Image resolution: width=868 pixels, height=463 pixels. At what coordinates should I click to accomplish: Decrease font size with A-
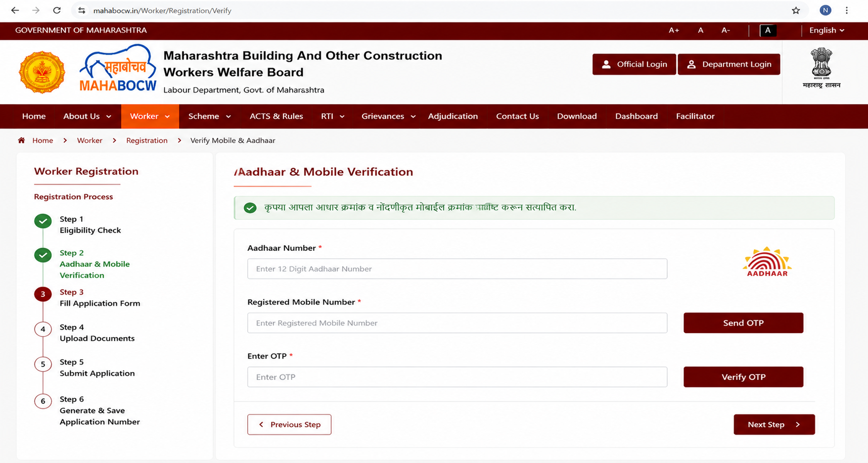click(725, 30)
